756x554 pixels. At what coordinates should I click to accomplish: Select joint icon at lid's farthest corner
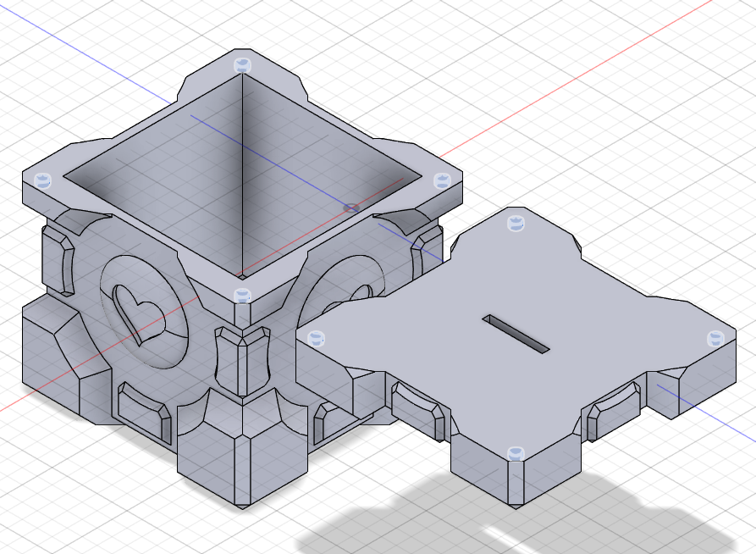pyautogui.click(x=516, y=224)
